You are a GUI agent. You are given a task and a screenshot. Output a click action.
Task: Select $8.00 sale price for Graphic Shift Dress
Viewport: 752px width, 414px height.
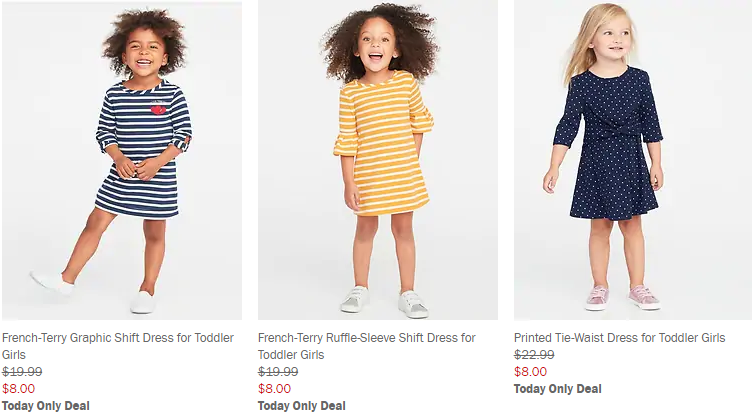(x=18, y=389)
